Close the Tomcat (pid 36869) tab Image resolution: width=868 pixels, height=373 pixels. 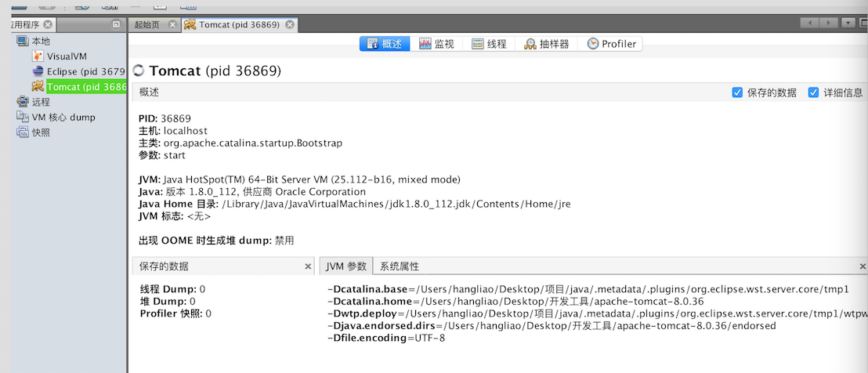[x=290, y=24]
